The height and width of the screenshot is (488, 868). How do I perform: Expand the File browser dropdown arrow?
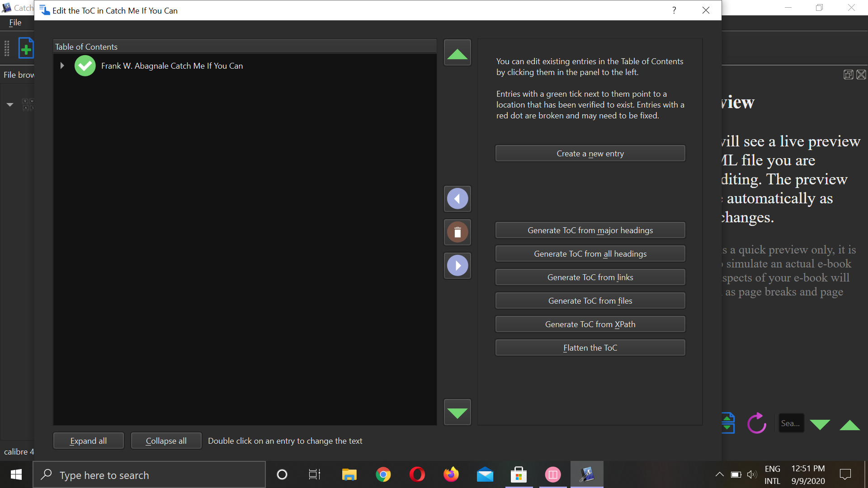pyautogui.click(x=10, y=105)
